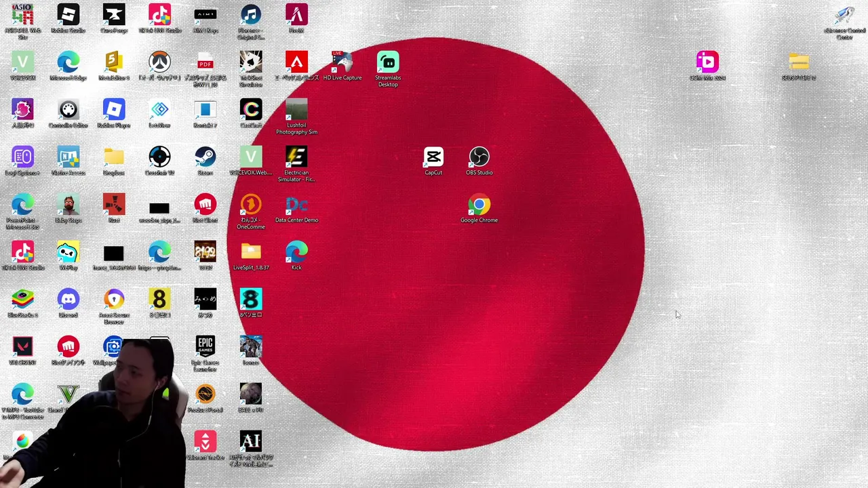Open the Rust game shortcut
The image size is (868, 488).
tap(114, 205)
